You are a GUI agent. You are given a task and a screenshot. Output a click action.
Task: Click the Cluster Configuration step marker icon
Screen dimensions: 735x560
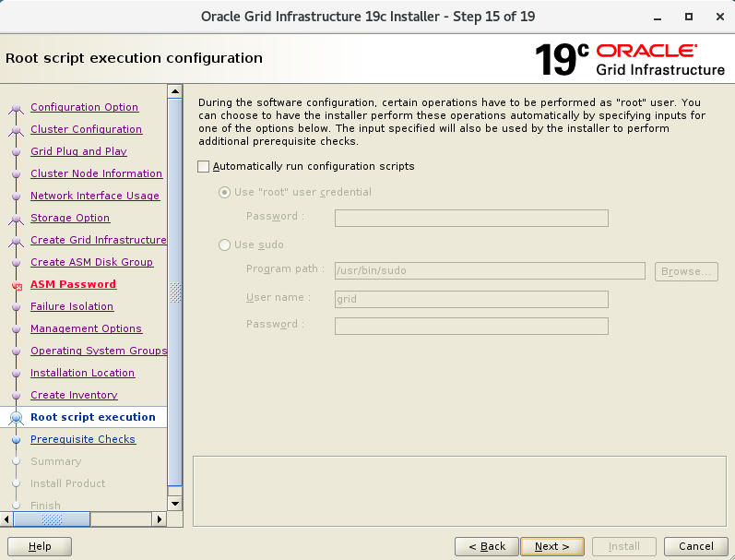click(16, 130)
